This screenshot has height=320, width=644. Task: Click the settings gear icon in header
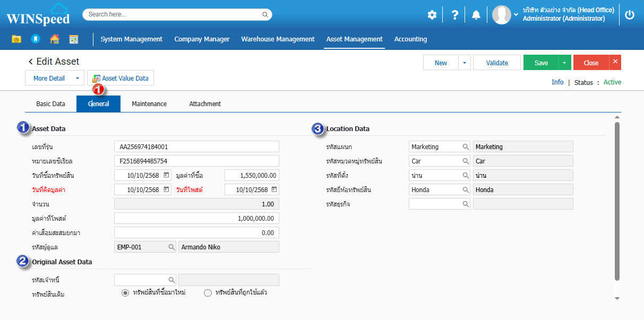pyautogui.click(x=432, y=15)
